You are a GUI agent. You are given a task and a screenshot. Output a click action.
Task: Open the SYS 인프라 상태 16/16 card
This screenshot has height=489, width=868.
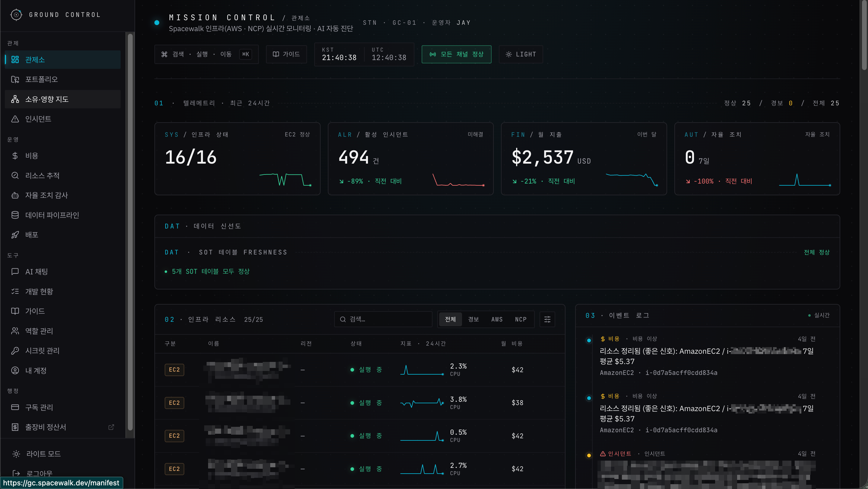237,158
